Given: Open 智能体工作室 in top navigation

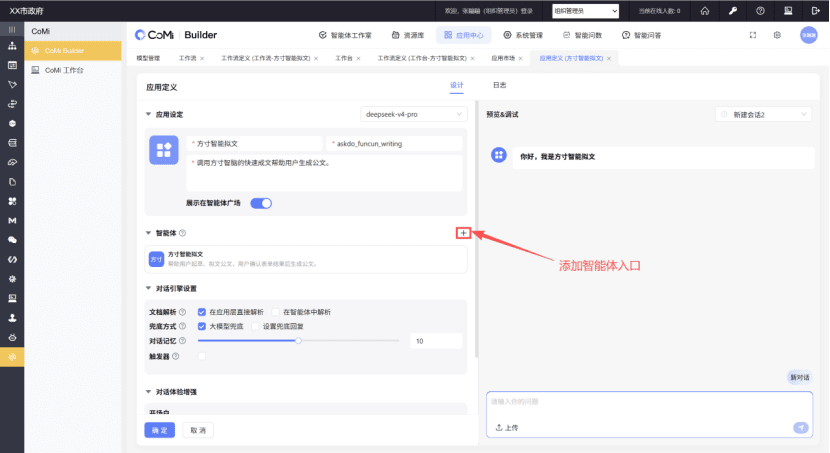Looking at the screenshot, I should click(345, 35).
